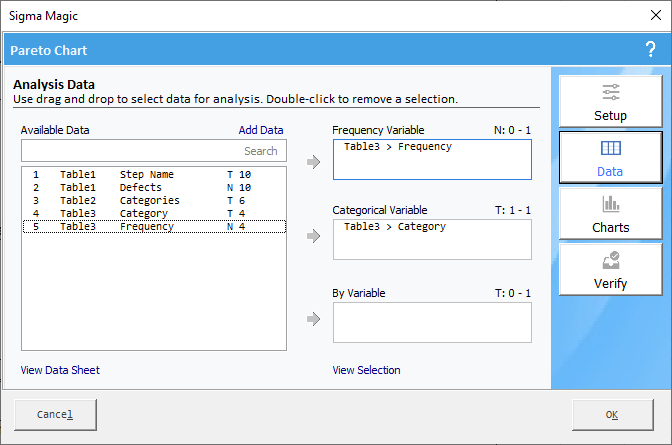Close the Sigma Magic dialog

(655, 15)
